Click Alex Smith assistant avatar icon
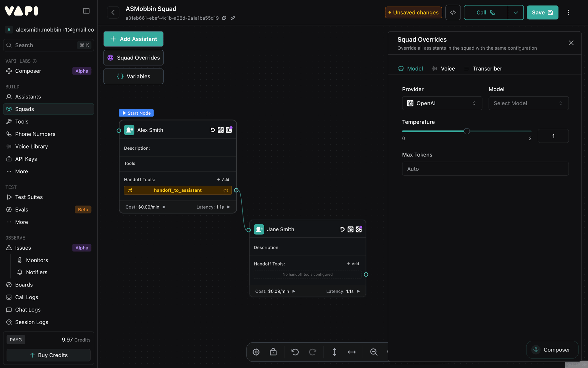Image resolution: width=588 pixels, height=368 pixels. [x=129, y=130]
